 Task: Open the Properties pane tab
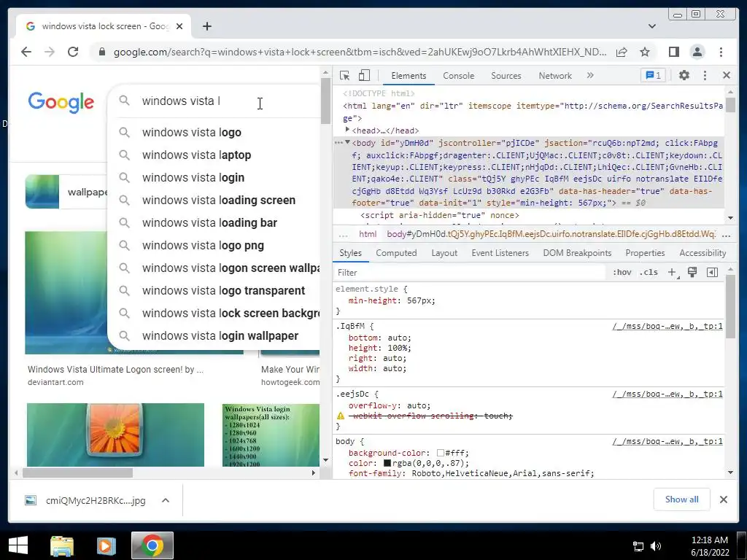(x=645, y=253)
